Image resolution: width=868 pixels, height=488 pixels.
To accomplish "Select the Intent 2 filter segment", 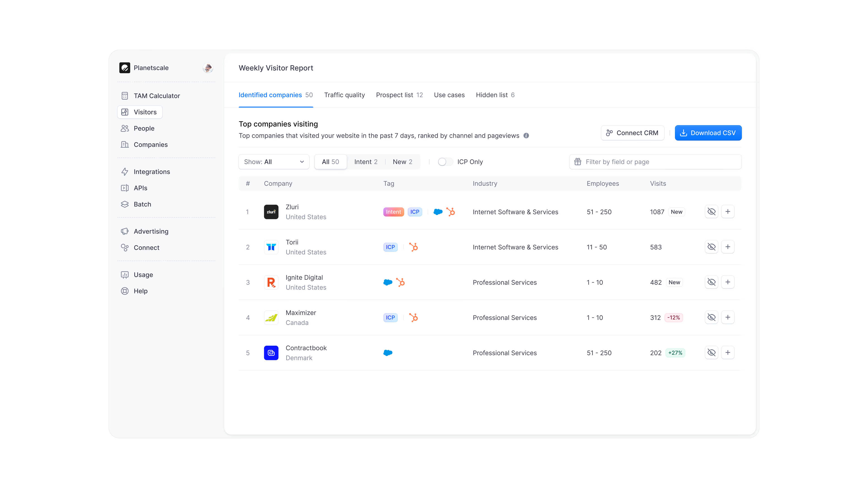I will (x=366, y=162).
